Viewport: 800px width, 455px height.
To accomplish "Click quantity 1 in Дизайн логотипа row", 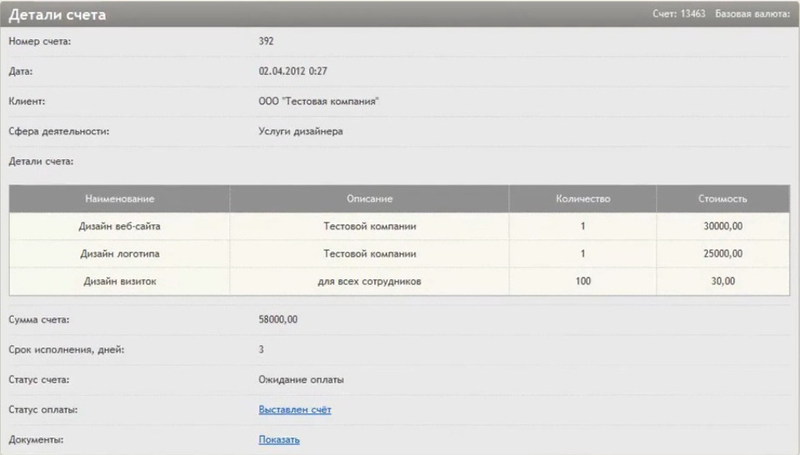I will [583, 254].
